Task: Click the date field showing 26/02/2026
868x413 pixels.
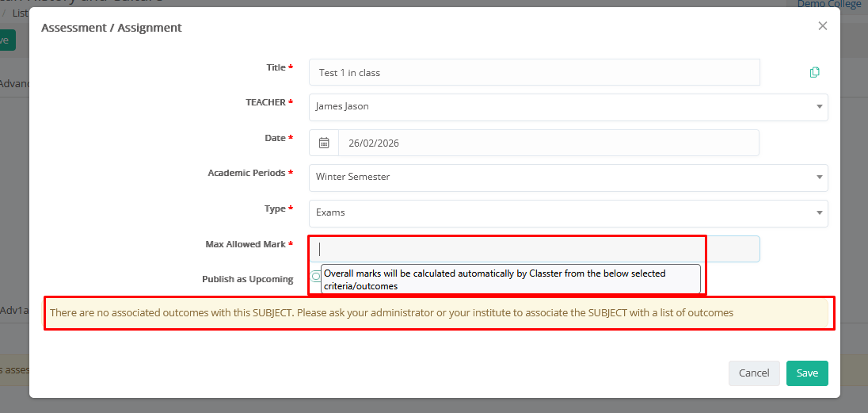Action: [547, 143]
